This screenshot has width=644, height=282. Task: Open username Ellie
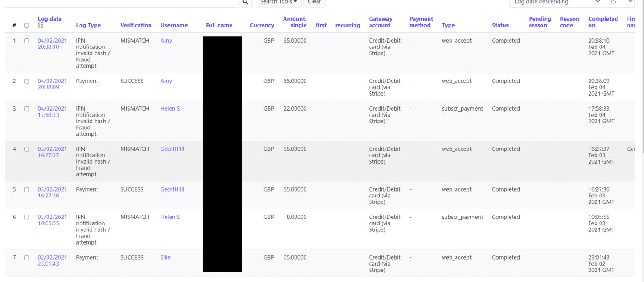pyautogui.click(x=166, y=257)
